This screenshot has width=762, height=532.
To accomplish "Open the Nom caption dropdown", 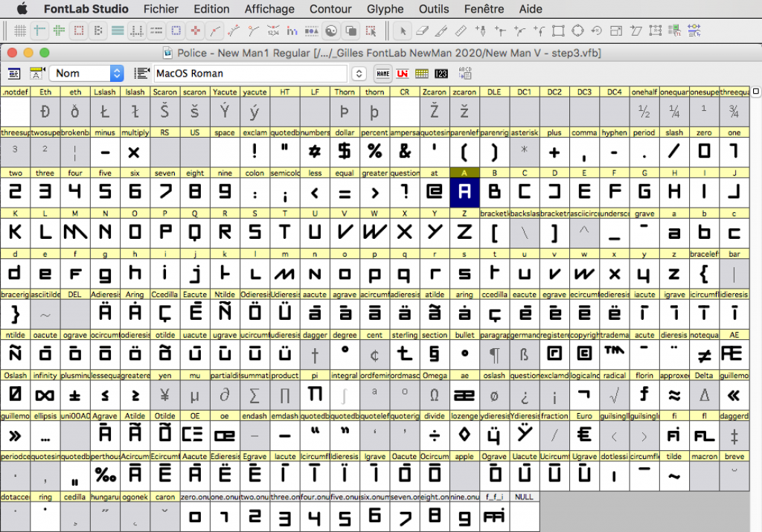I will point(116,74).
